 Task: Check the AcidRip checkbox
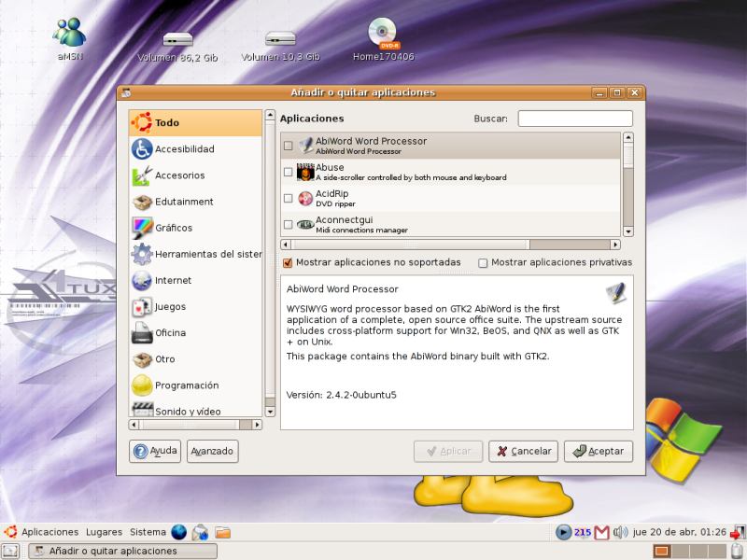click(x=289, y=198)
